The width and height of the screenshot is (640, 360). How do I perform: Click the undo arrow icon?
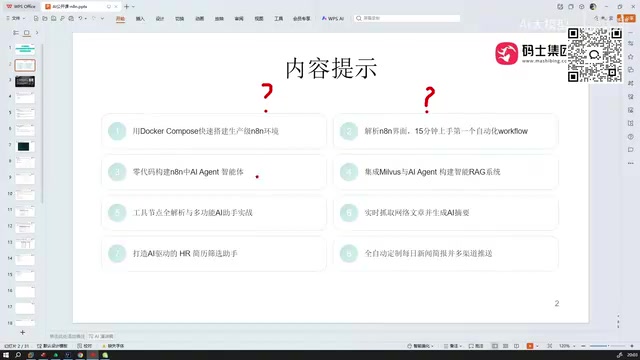pos(80,18)
